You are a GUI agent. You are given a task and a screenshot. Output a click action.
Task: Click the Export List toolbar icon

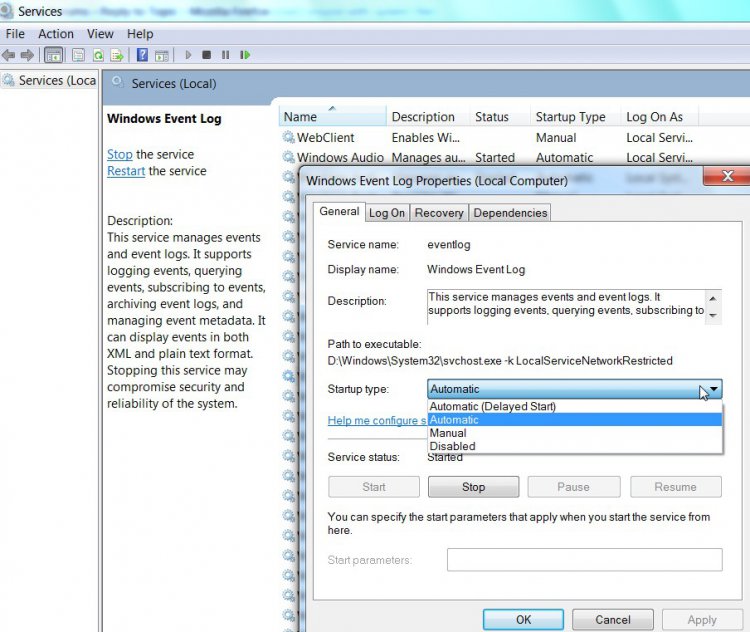point(117,55)
